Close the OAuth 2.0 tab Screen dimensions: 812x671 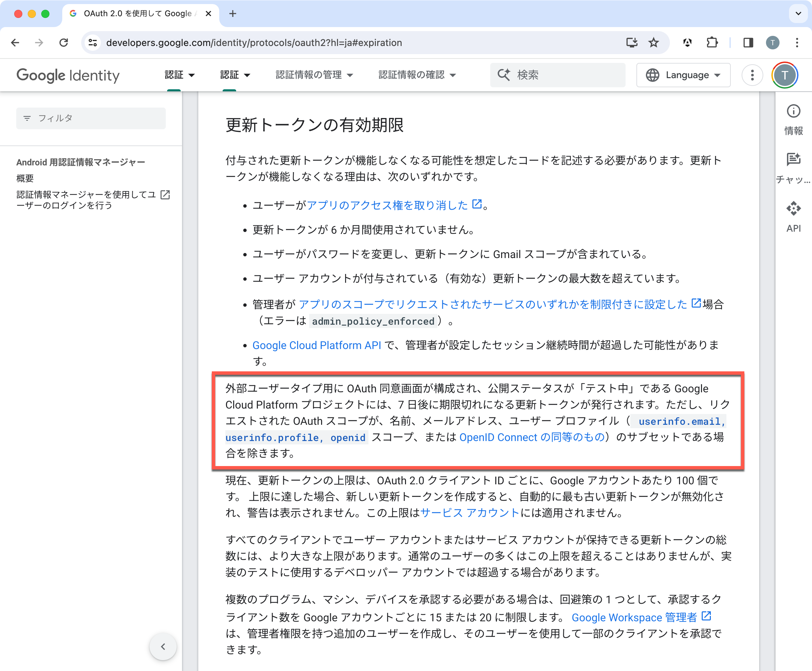[x=208, y=14]
